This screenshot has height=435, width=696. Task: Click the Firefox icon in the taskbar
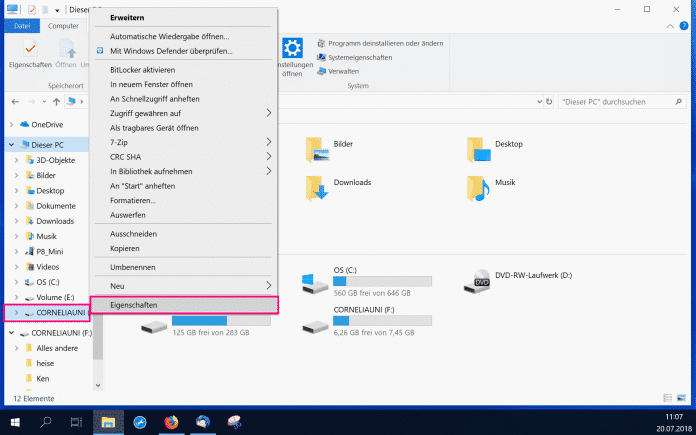click(x=172, y=421)
